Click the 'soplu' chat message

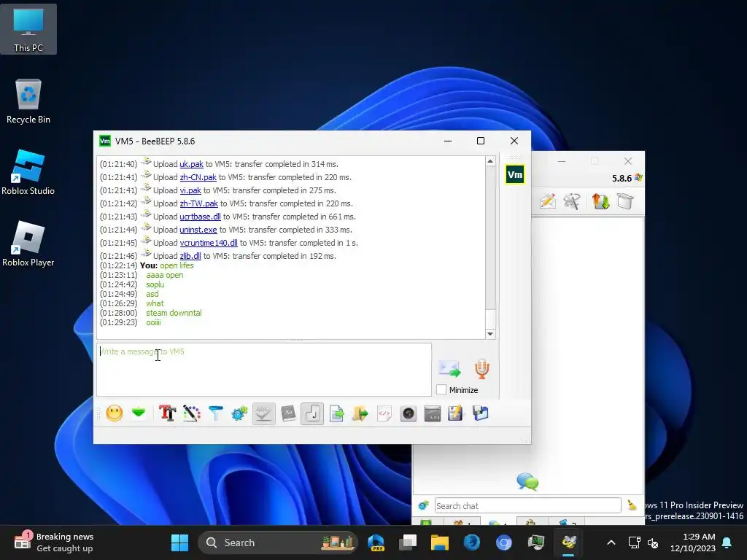155,284
